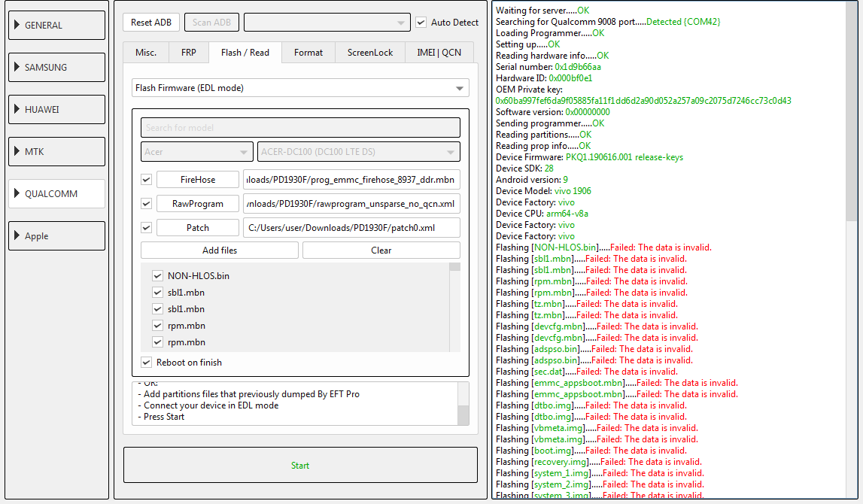This screenshot has height=504, width=863.
Task: Expand the HUAWEI sidebar section
Action: [56, 110]
